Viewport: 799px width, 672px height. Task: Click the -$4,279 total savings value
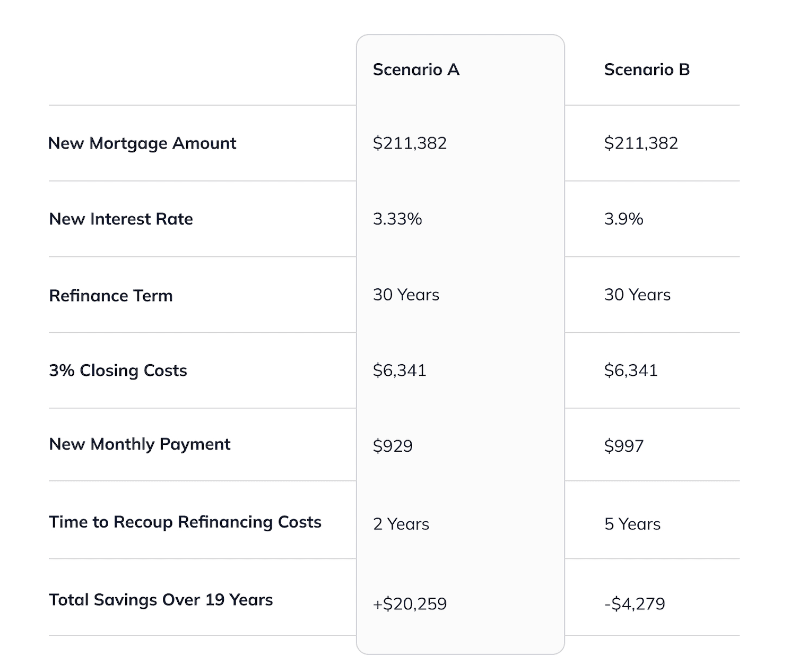click(x=635, y=604)
